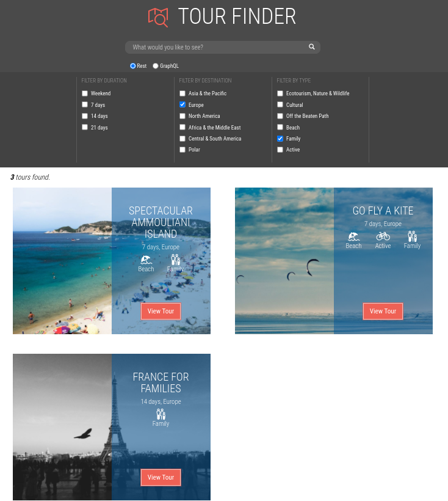Enable Ecotourism, Nature & Wildlife filter
Image resolution: width=448 pixels, height=501 pixels.
point(280,93)
